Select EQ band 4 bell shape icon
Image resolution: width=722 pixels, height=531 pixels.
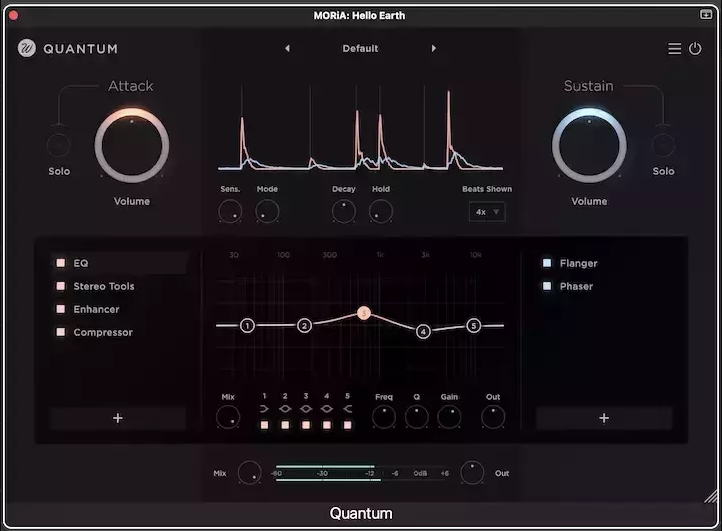click(x=326, y=408)
